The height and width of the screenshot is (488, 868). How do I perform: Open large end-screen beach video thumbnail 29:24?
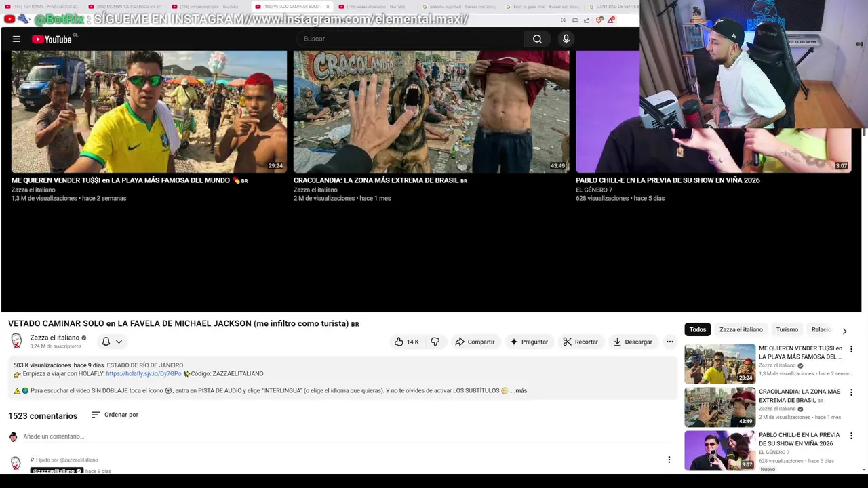pyautogui.click(x=149, y=112)
